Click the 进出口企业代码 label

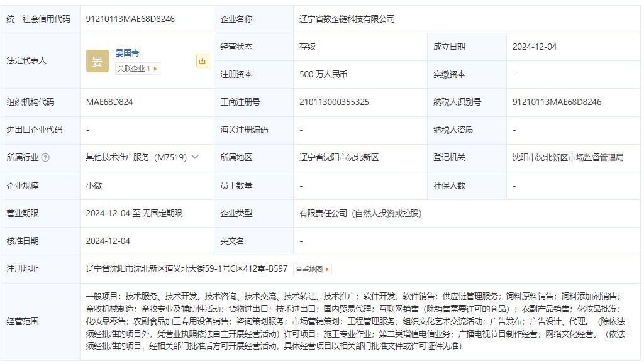click(x=35, y=130)
